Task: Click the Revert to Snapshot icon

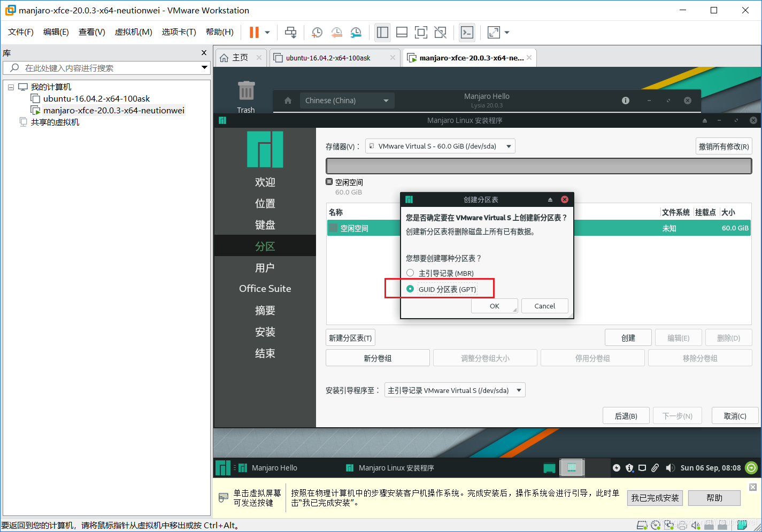Action: 336,33
